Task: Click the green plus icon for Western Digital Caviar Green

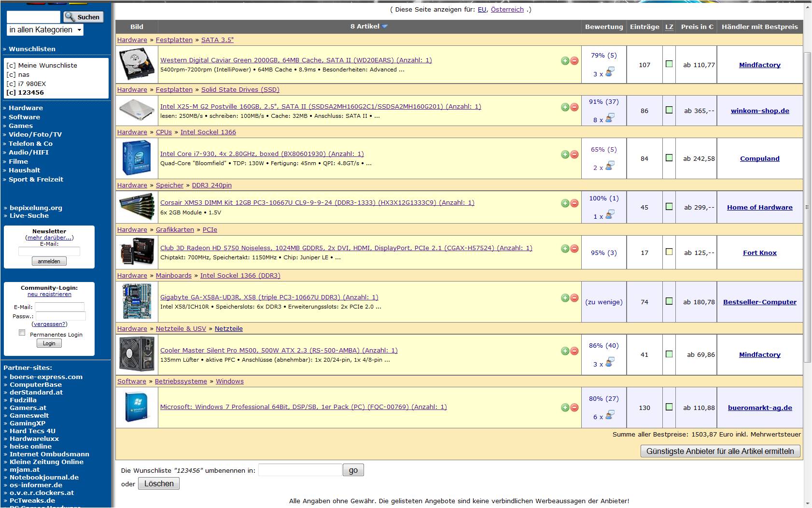Action: pos(565,61)
